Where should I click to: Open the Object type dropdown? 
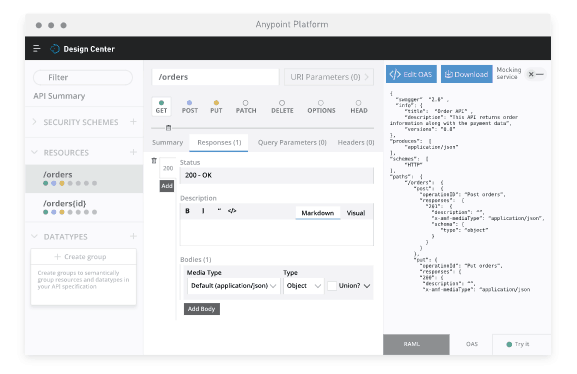click(x=304, y=286)
